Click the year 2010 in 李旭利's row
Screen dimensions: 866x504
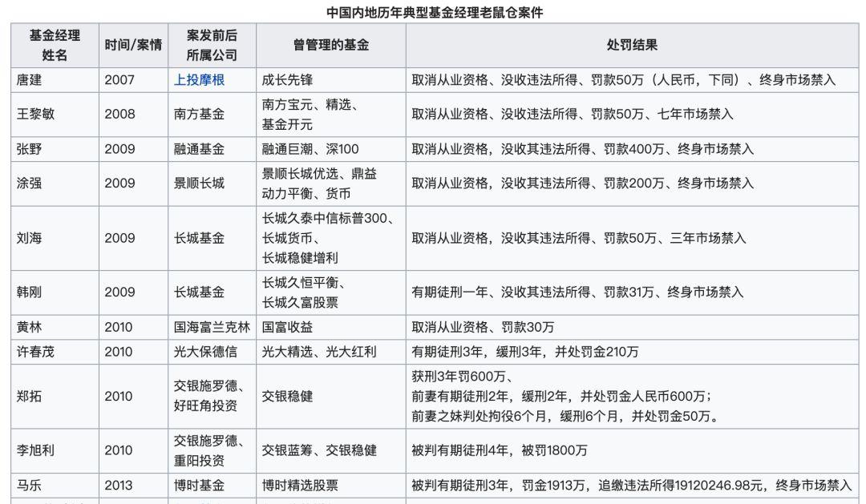[119, 450]
